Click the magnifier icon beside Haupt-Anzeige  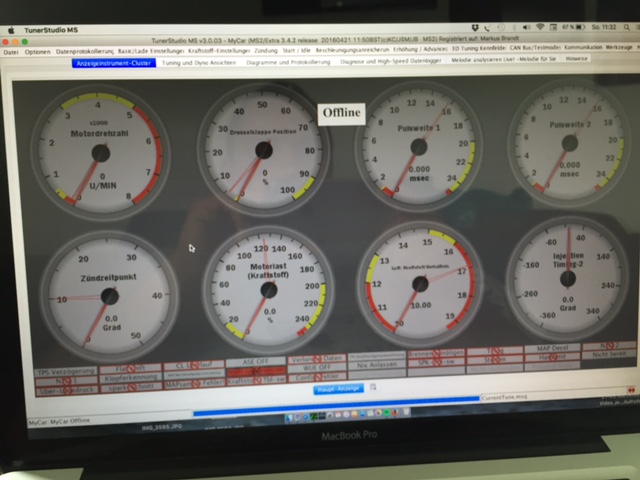(374, 390)
